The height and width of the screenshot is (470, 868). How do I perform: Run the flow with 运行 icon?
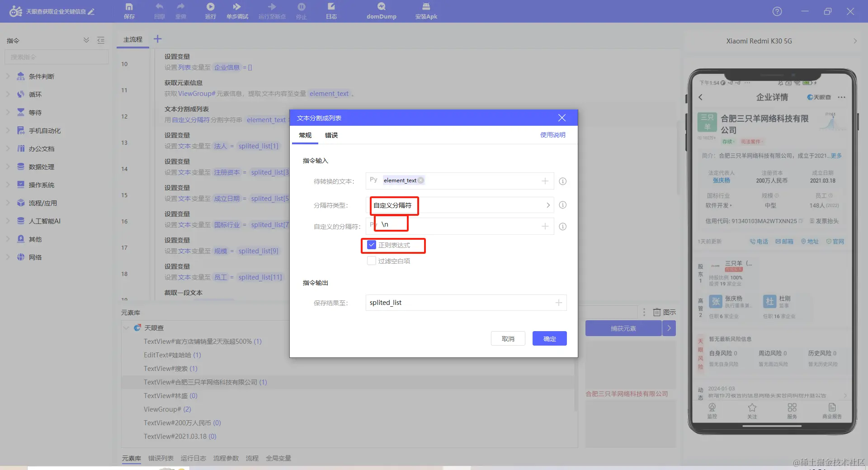coord(211,11)
